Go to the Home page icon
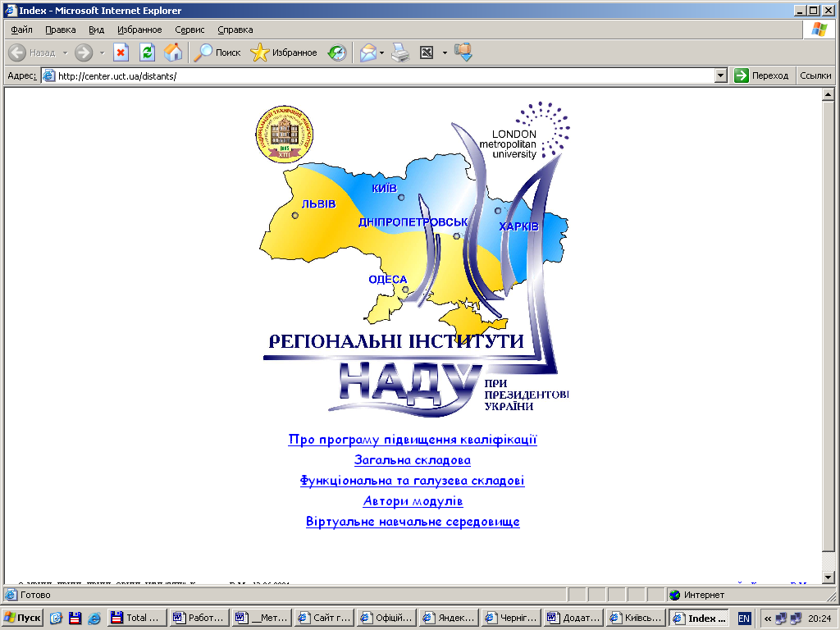The width and height of the screenshot is (840, 630). coord(172,52)
